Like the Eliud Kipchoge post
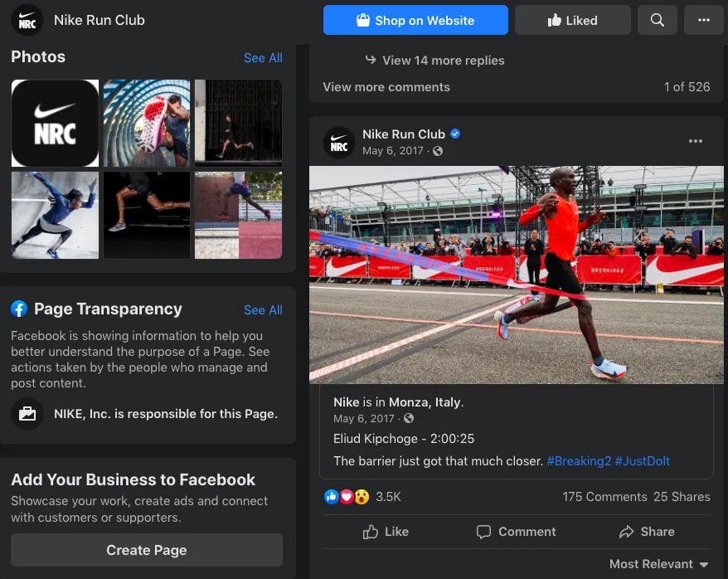Viewport: 728px width, 579px height. pos(386,532)
